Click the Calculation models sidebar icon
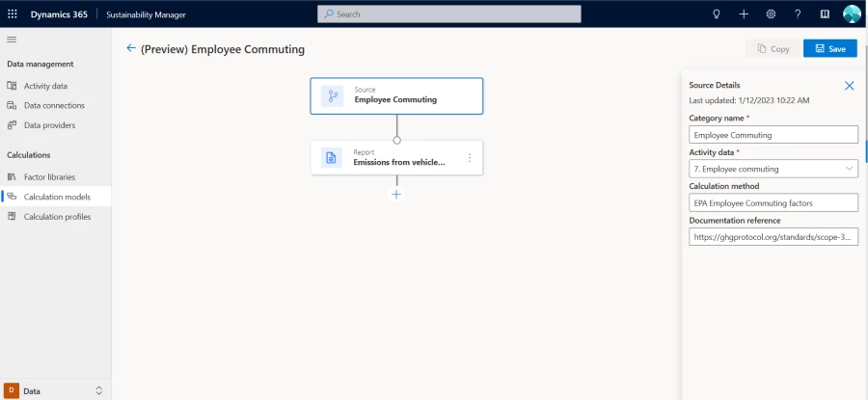 [x=12, y=197]
